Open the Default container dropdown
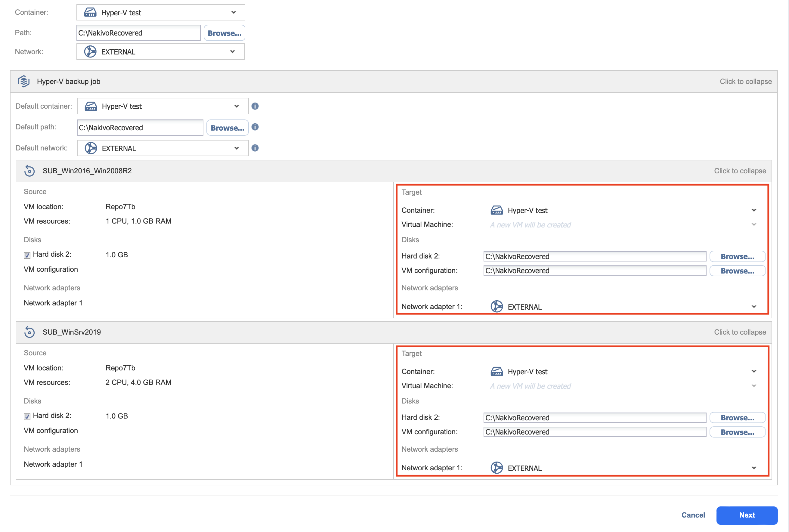This screenshot has height=532, width=789. tap(237, 106)
